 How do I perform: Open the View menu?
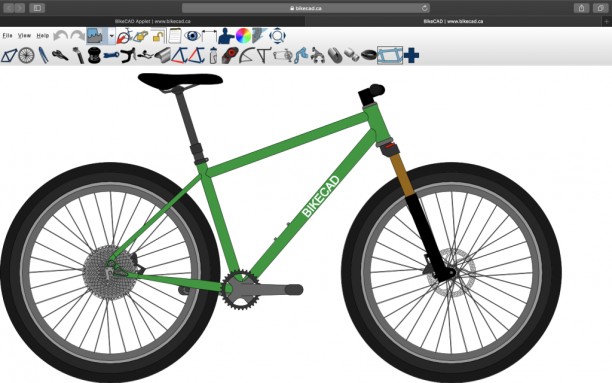click(x=24, y=36)
